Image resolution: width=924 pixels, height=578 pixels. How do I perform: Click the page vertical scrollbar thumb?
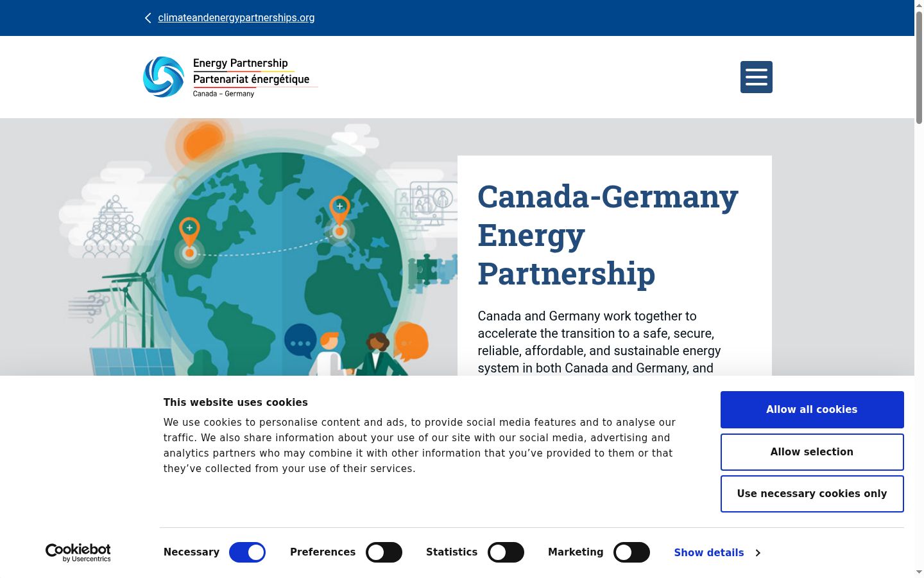(x=919, y=67)
